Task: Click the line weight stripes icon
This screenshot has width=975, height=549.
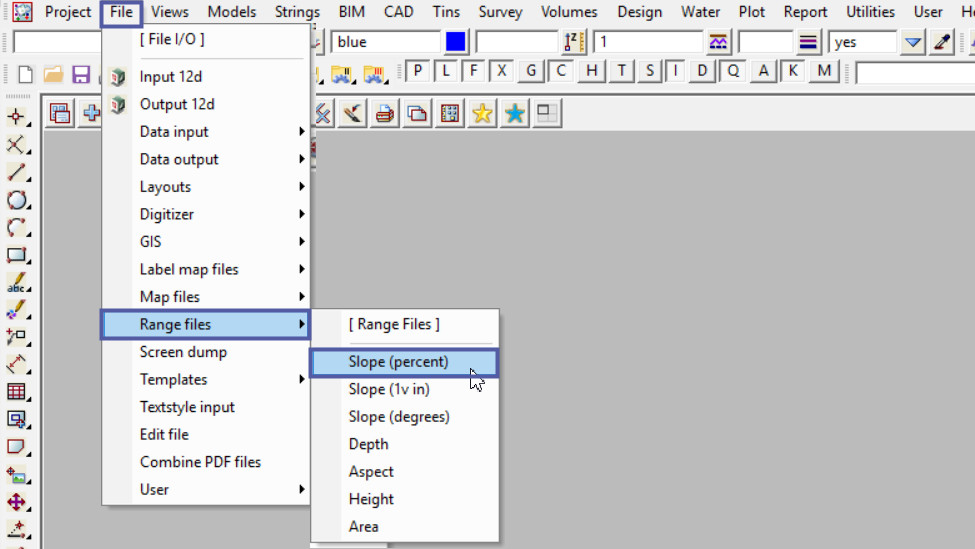Action: [x=808, y=42]
